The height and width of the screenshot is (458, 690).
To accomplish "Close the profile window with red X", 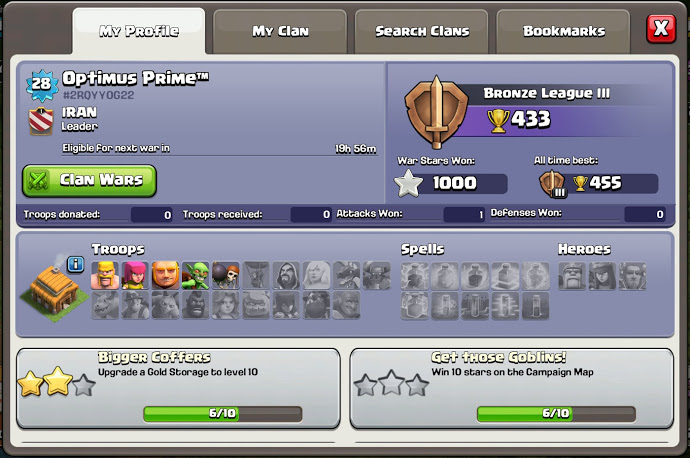I will pyautogui.click(x=661, y=29).
